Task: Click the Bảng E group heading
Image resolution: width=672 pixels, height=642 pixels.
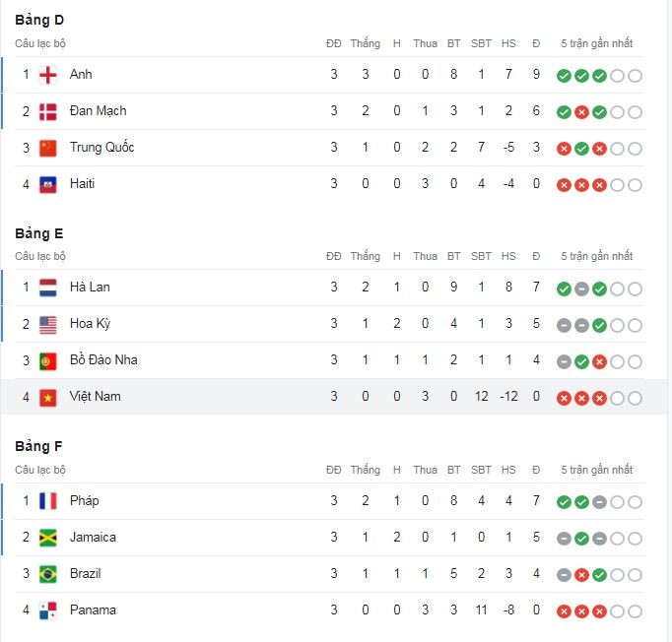Action: (40, 233)
